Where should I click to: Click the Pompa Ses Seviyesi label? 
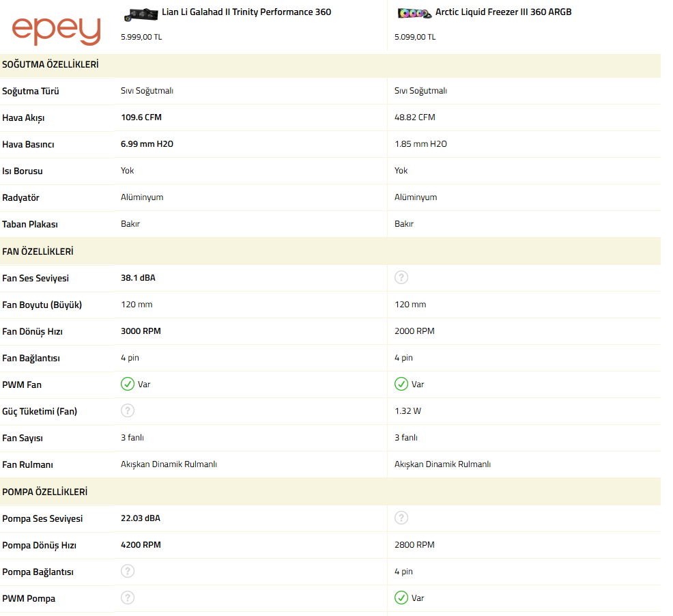point(42,518)
